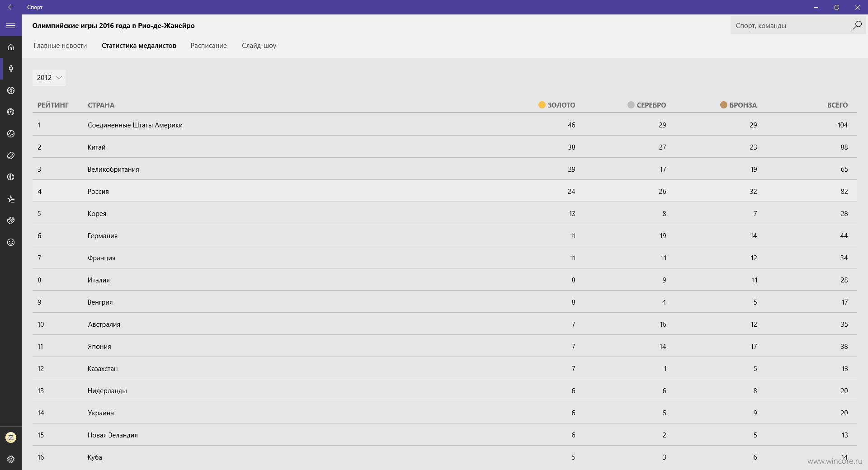Screen dimensions: 868x470
Task: Click the Серебро column header
Action: pyautogui.click(x=646, y=105)
